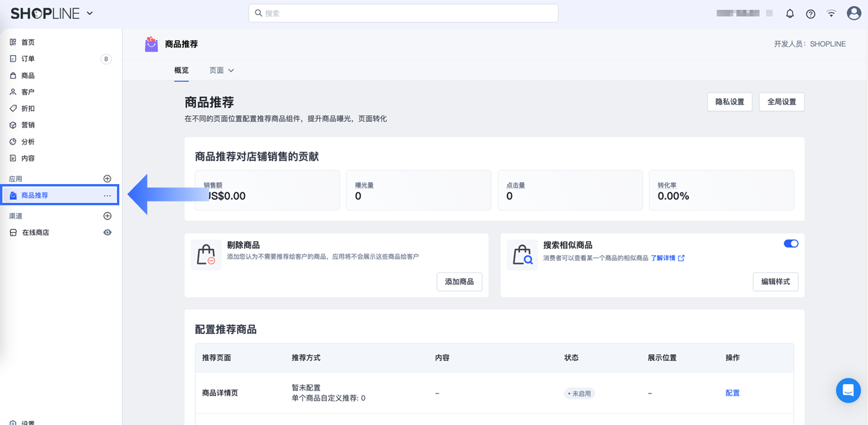Open 了解详情 link
The height and width of the screenshot is (425, 868).
click(663, 258)
